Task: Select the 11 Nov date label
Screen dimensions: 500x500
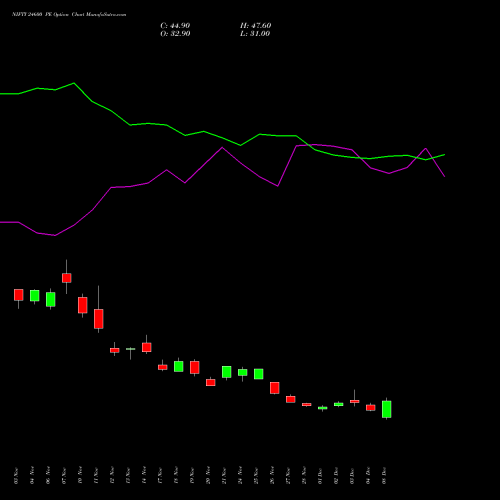Action: tap(96, 476)
